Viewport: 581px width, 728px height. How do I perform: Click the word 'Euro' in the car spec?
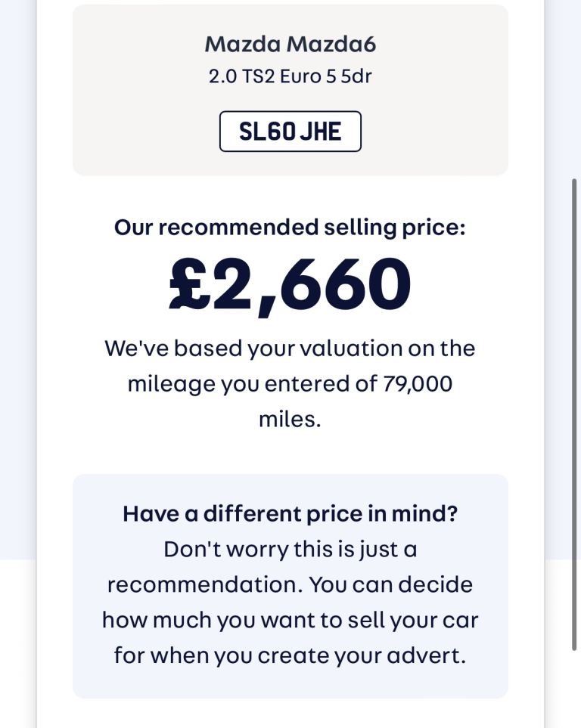(301, 76)
